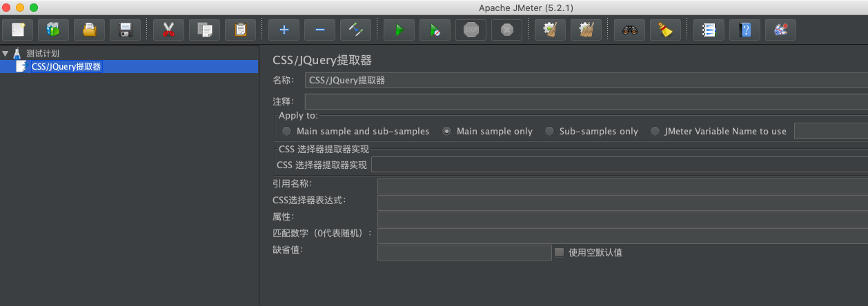Image resolution: width=868 pixels, height=306 pixels.
Task: Open JMeter help book icon
Action: point(744,30)
